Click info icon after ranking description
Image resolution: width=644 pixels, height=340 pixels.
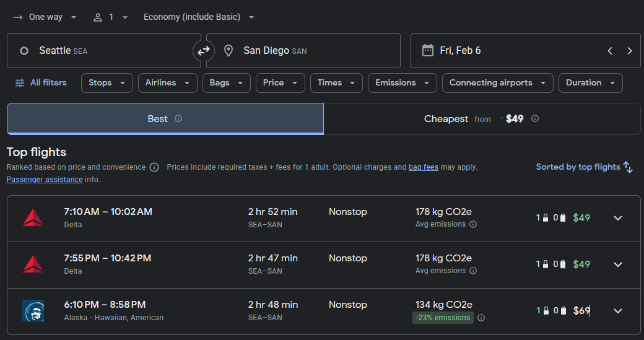click(154, 167)
